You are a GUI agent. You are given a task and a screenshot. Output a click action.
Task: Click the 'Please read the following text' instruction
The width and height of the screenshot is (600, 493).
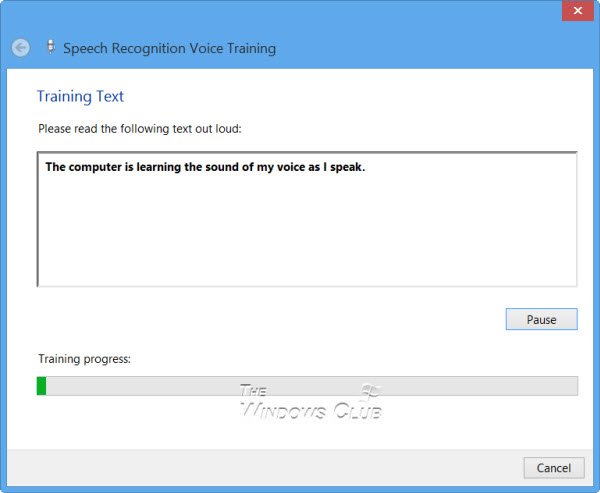pos(140,129)
